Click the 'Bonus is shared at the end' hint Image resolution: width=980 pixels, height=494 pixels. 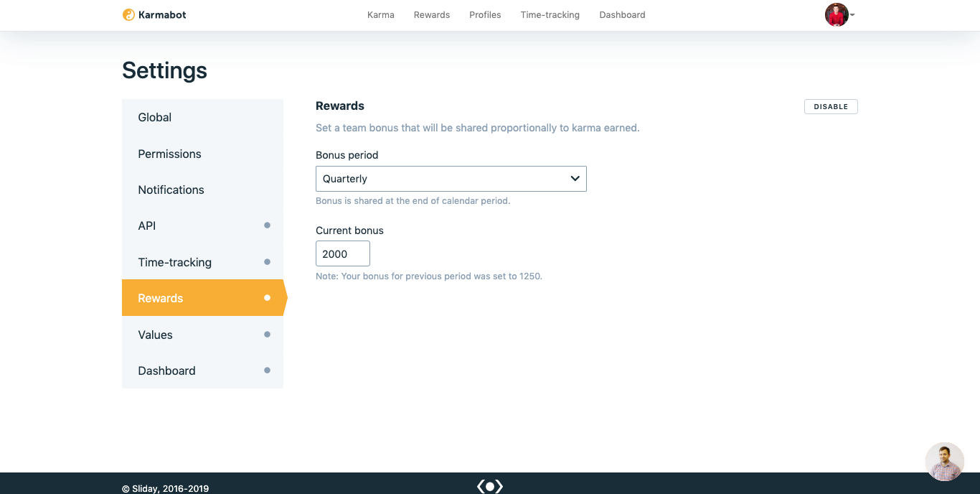(x=413, y=201)
